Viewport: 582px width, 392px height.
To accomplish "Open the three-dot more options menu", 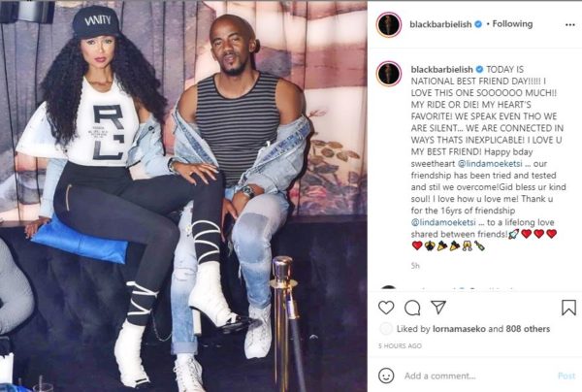I will 570,25.
